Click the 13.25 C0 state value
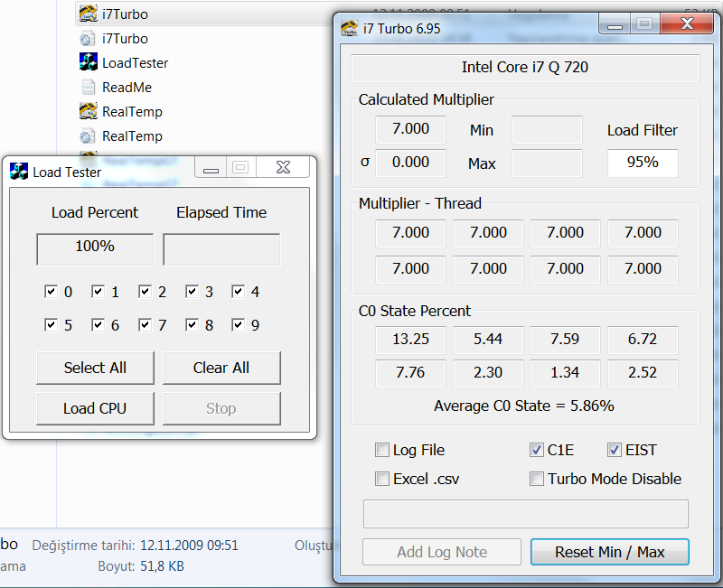Screen dimensions: 723x588 click(411, 341)
